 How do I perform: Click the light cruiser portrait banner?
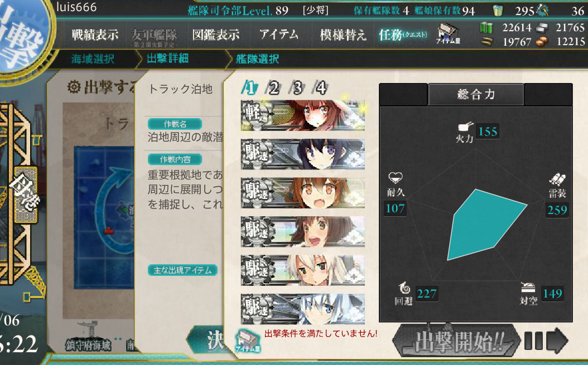pyautogui.click(x=302, y=115)
